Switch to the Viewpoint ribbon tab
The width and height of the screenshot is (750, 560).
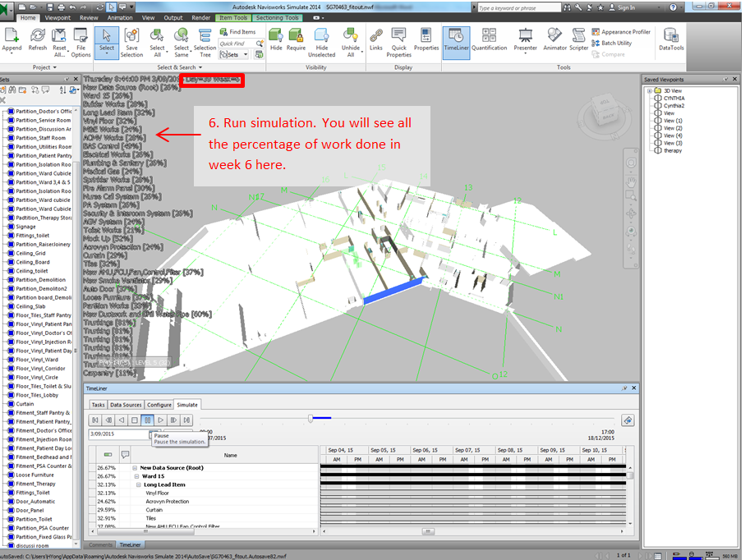[x=58, y=18]
